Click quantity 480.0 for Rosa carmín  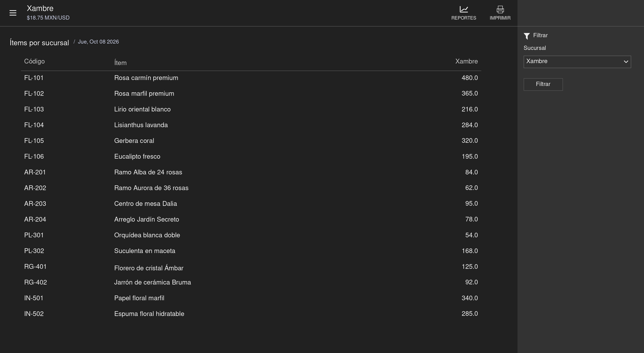(x=470, y=78)
